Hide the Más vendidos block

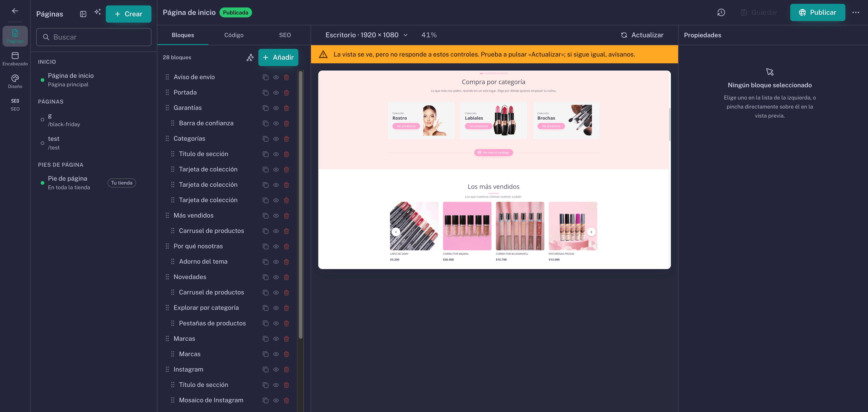[x=276, y=216]
